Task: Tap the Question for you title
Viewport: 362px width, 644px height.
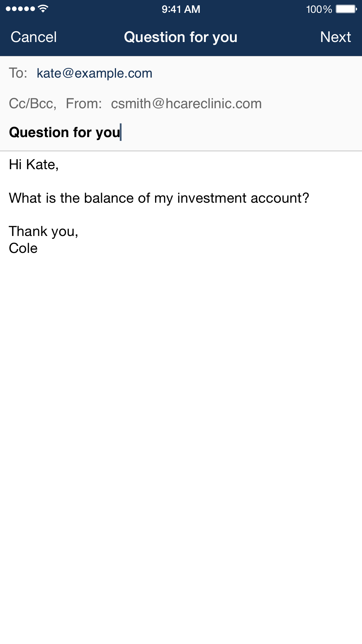Action: click(x=181, y=37)
